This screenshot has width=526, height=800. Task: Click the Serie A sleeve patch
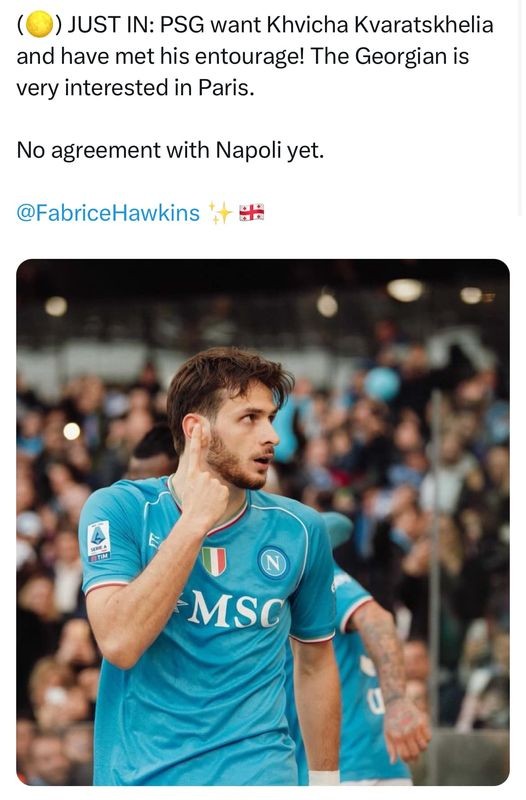click(99, 541)
